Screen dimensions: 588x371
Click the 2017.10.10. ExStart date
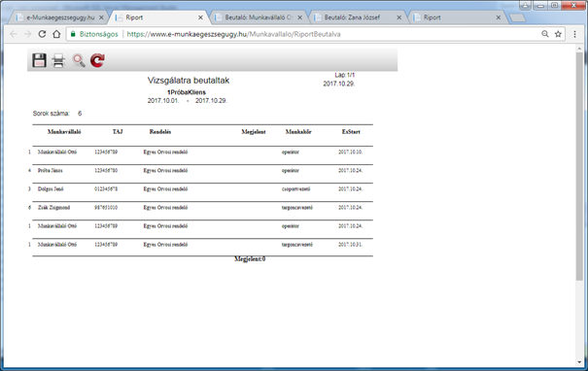click(x=350, y=152)
